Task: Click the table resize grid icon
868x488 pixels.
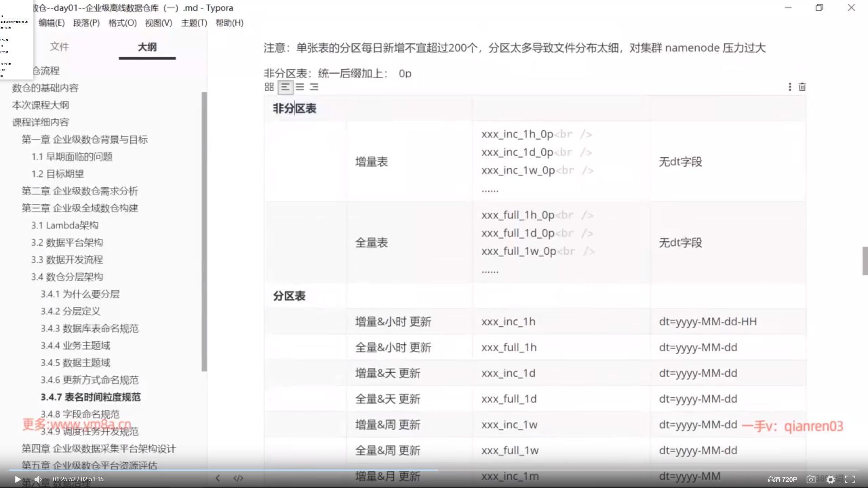Action: pos(269,87)
